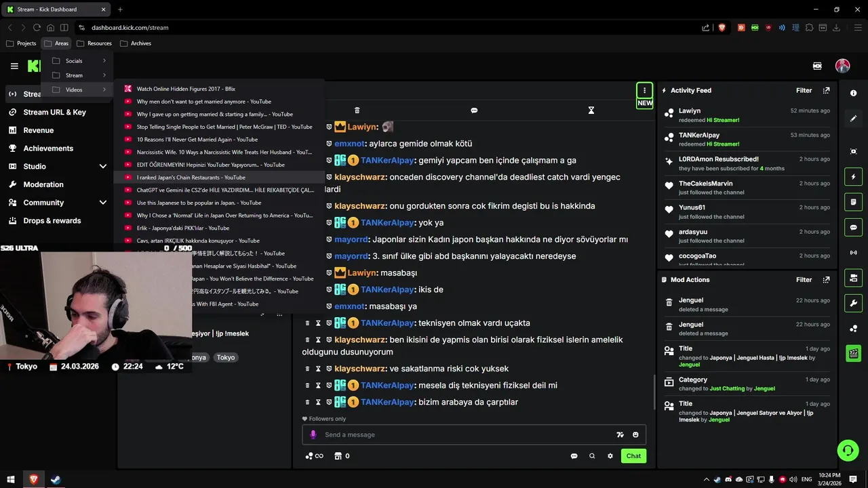Toggle the channel points icon in right sidebar

pyautogui.click(x=854, y=329)
